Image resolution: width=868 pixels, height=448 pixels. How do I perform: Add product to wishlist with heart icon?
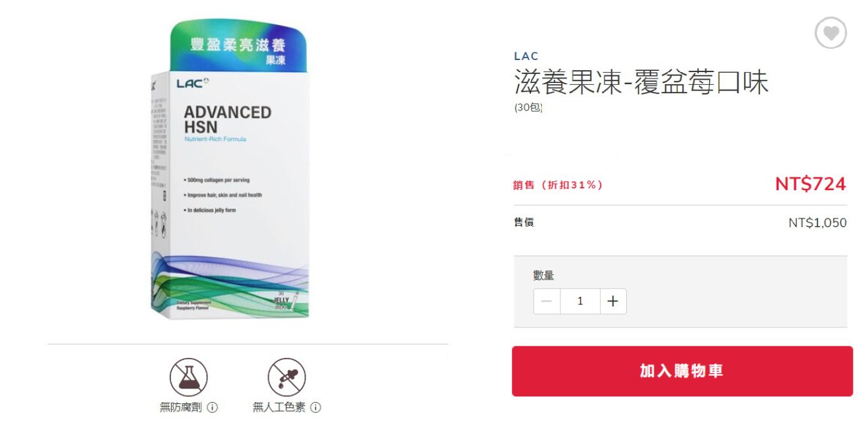(x=830, y=33)
